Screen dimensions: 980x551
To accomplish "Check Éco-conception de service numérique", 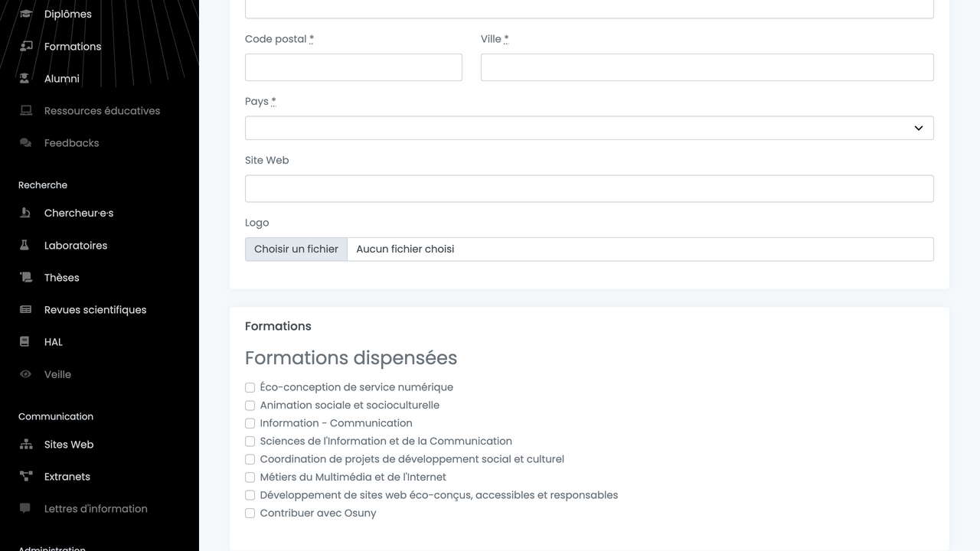I will tap(250, 387).
